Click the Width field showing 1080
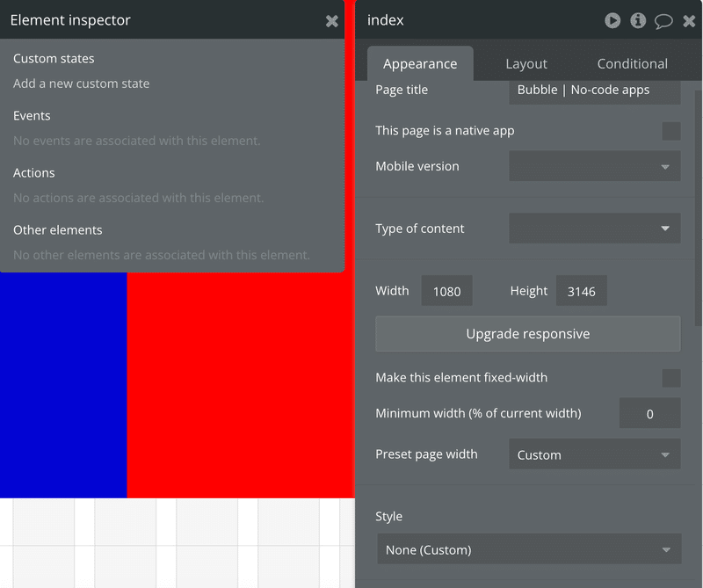Screen dimensions: 703x588 (446, 291)
